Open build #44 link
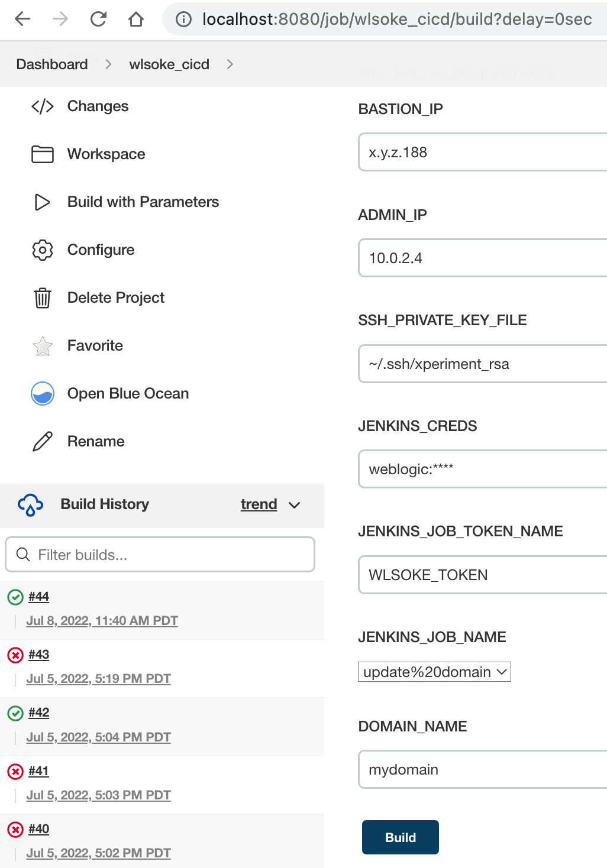607x868 pixels. click(x=39, y=597)
